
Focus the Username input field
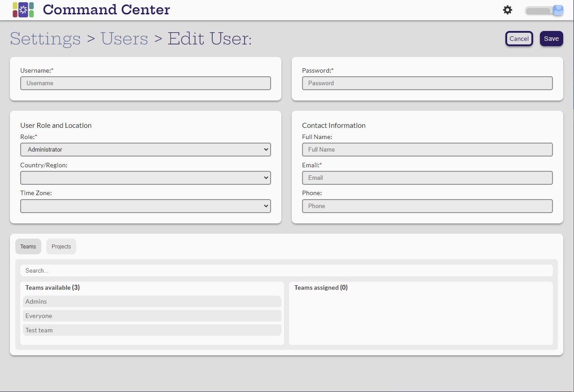click(145, 83)
